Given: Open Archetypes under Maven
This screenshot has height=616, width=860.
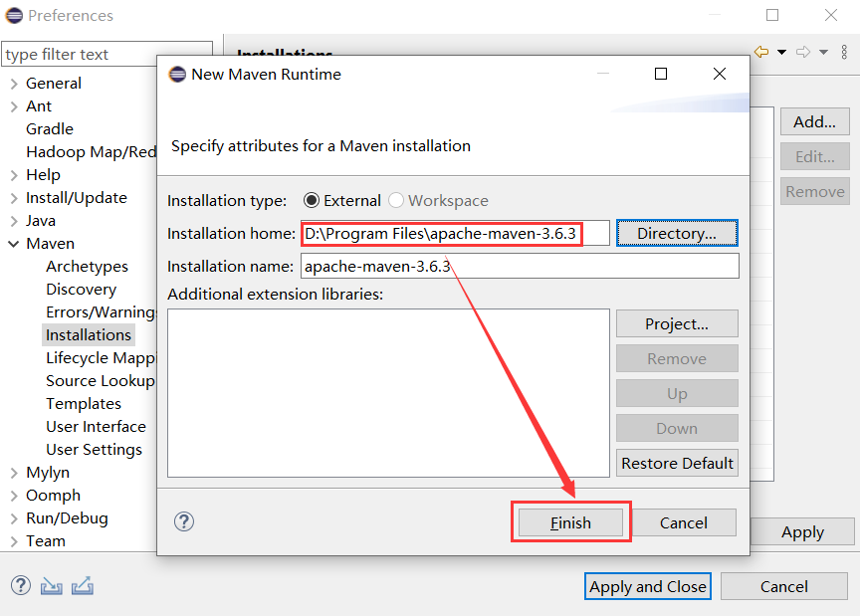Looking at the screenshot, I should 87,267.
